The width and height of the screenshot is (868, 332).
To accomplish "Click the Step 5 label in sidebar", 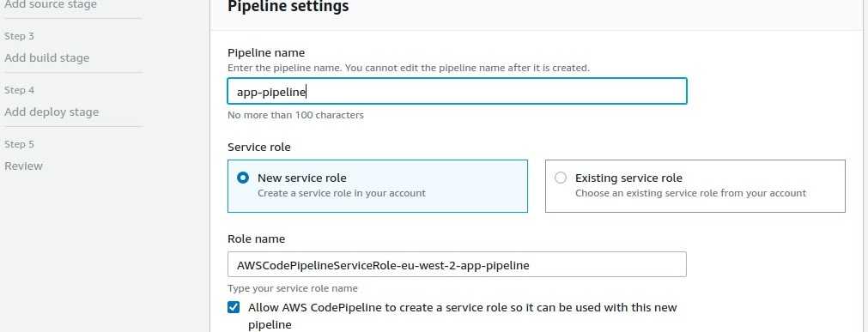I will tap(20, 144).
